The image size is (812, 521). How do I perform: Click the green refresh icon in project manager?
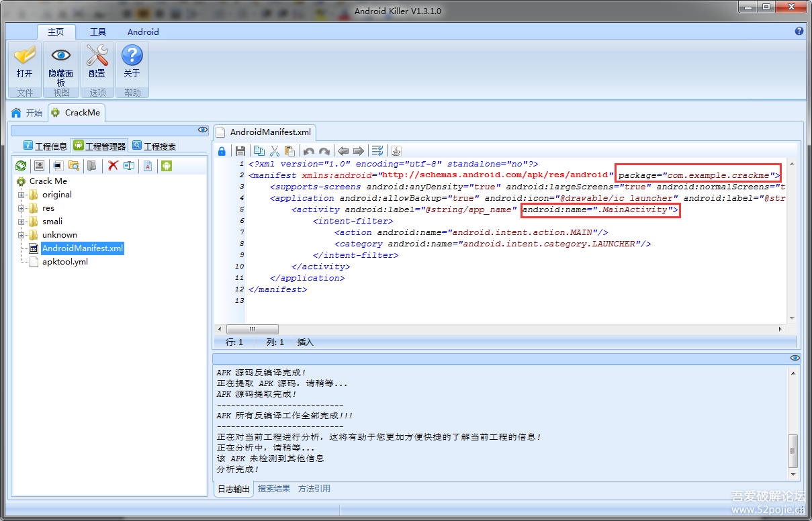coord(21,166)
